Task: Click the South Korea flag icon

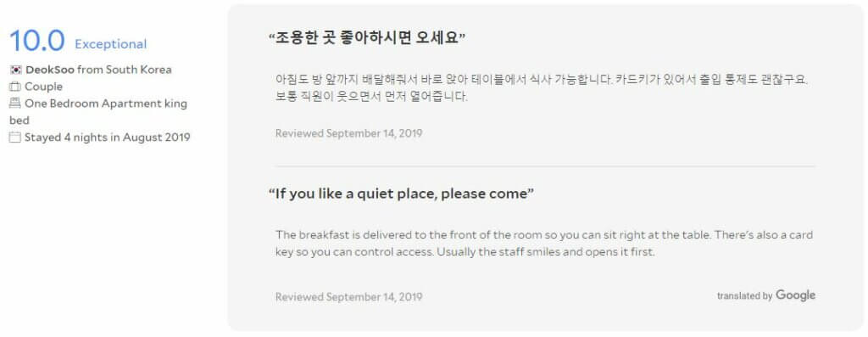Action: coord(15,70)
